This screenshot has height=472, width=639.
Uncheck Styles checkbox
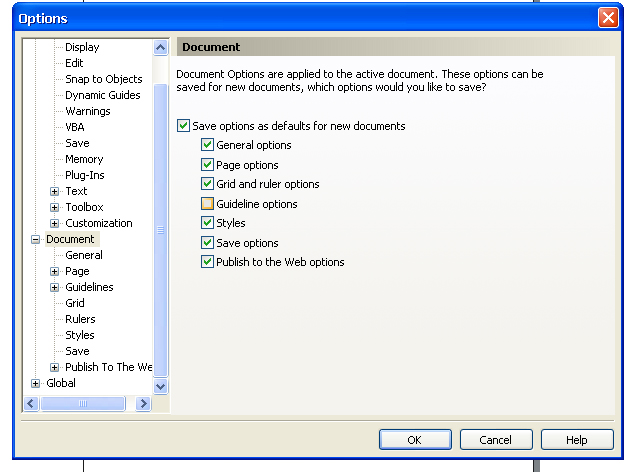[x=207, y=223]
